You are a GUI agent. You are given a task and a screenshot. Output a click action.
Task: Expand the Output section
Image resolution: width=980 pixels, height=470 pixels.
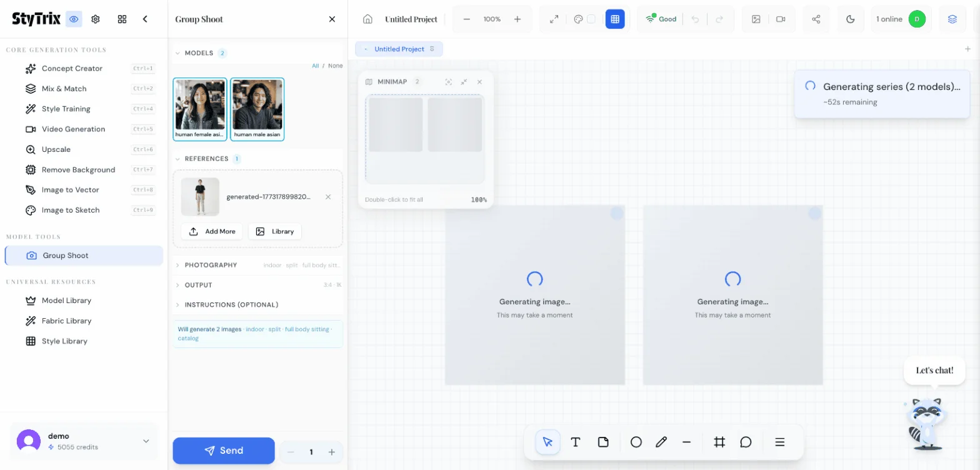click(198, 285)
